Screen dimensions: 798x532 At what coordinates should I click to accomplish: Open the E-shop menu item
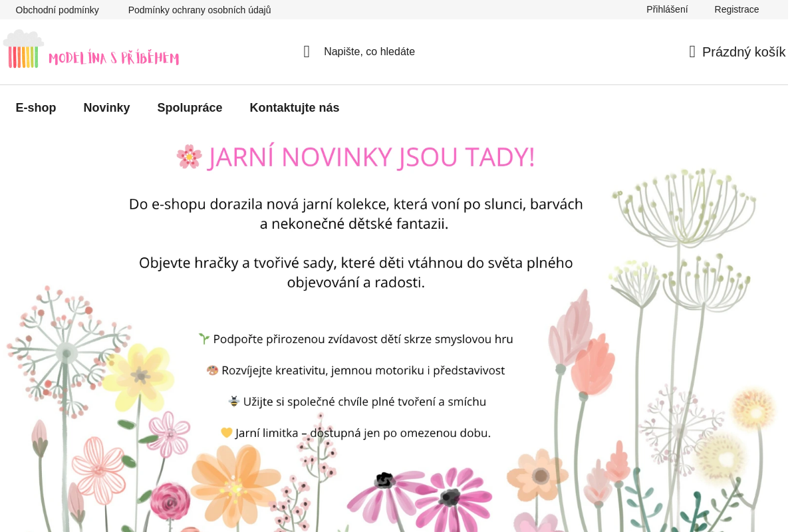(x=36, y=107)
